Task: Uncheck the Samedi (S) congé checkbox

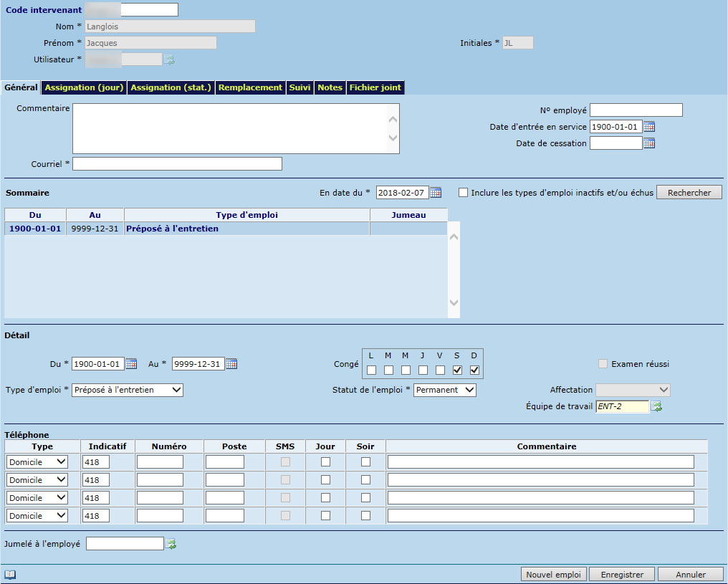Action: click(x=457, y=370)
